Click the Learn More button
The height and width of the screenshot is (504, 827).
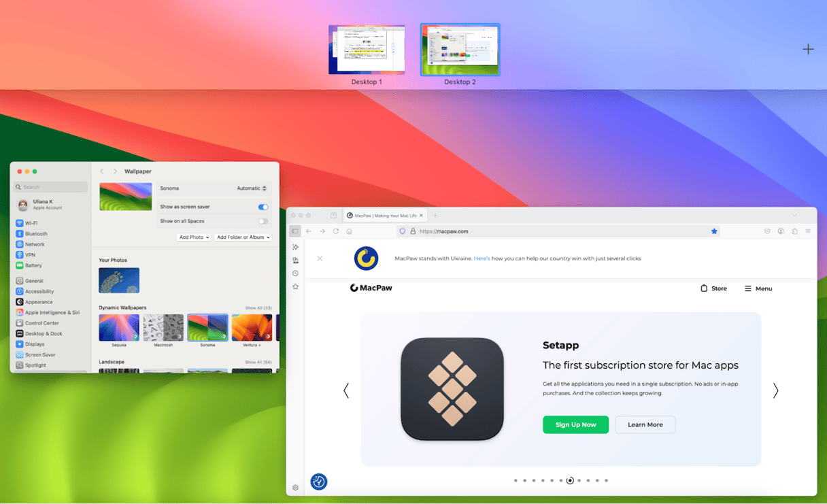[645, 424]
